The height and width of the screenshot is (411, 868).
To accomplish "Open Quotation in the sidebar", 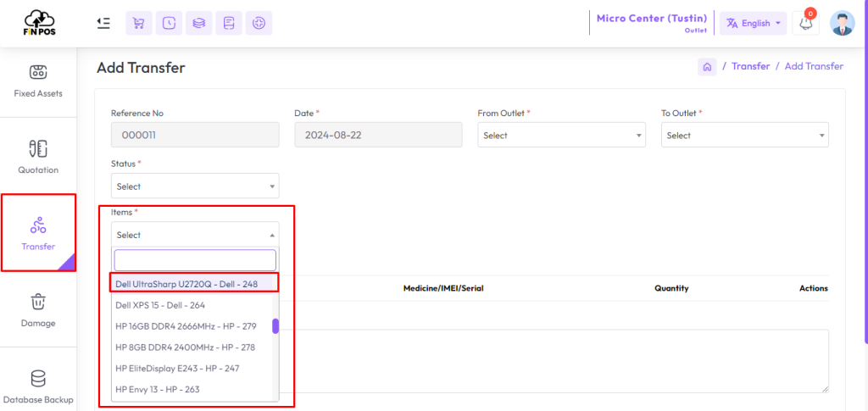I will pyautogui.click(x=38, y=157).
